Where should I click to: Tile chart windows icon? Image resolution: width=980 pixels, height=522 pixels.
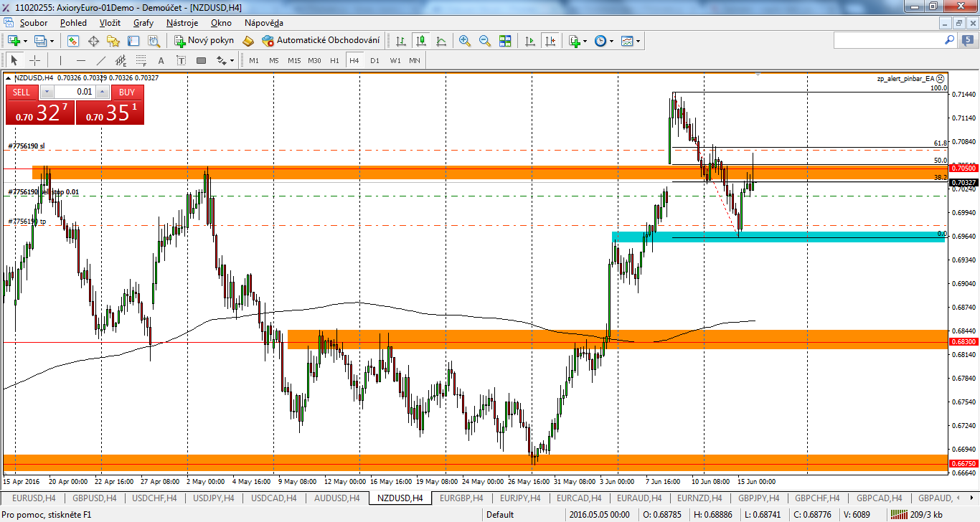coord(505,41)
